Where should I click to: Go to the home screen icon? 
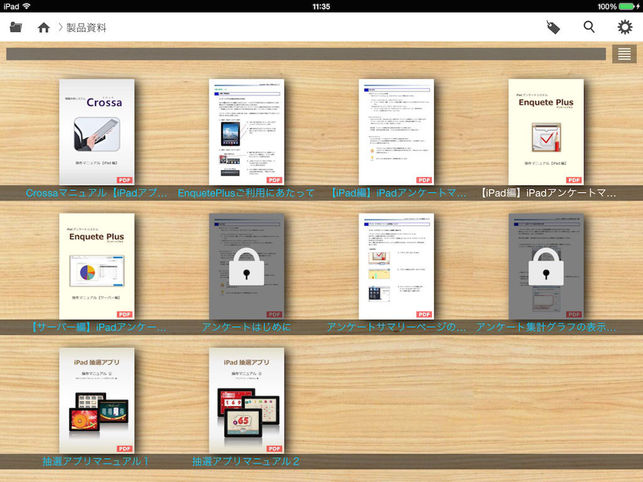click(43, 27)
